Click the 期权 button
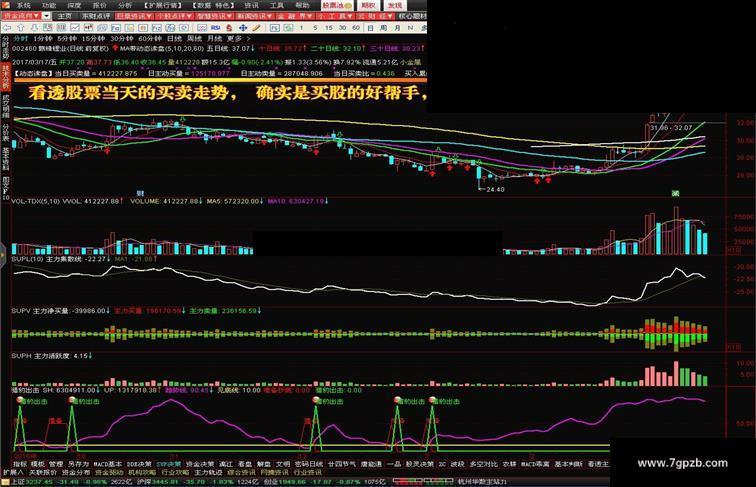 (368, 5)
